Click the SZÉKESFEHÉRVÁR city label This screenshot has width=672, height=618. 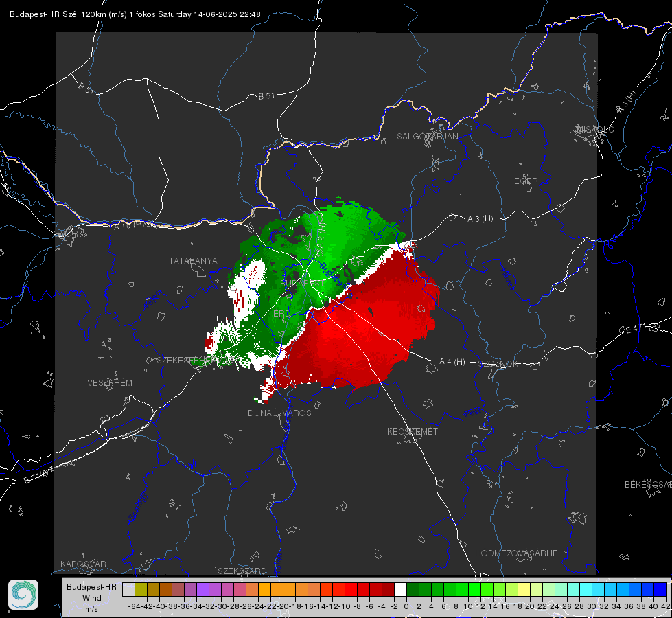coord(197,360)
